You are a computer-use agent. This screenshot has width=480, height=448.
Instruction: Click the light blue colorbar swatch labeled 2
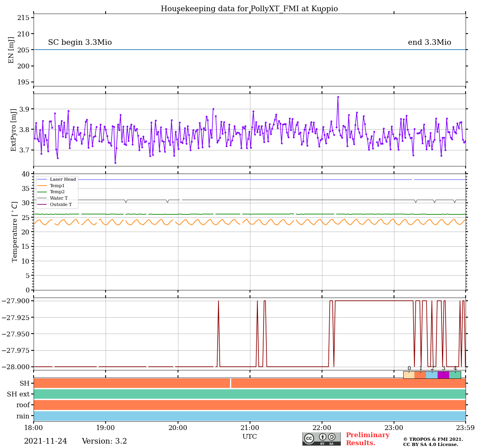[432, 375]
